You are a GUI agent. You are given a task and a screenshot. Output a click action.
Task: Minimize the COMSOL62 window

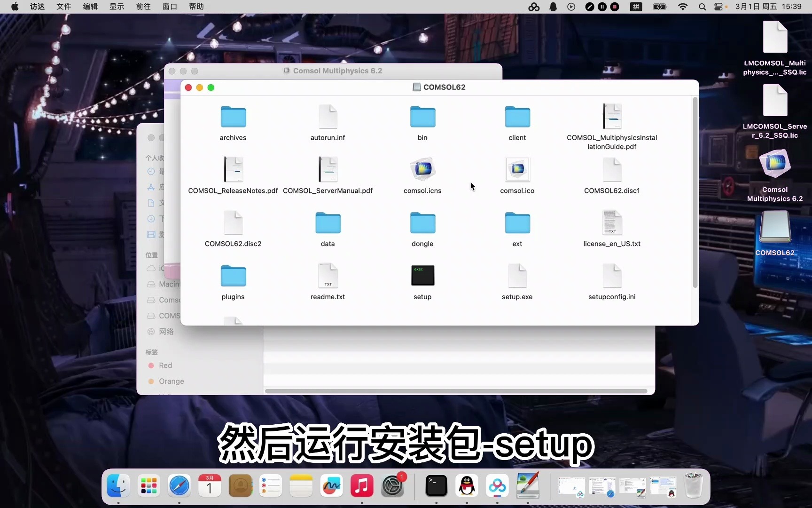[200, 87]
